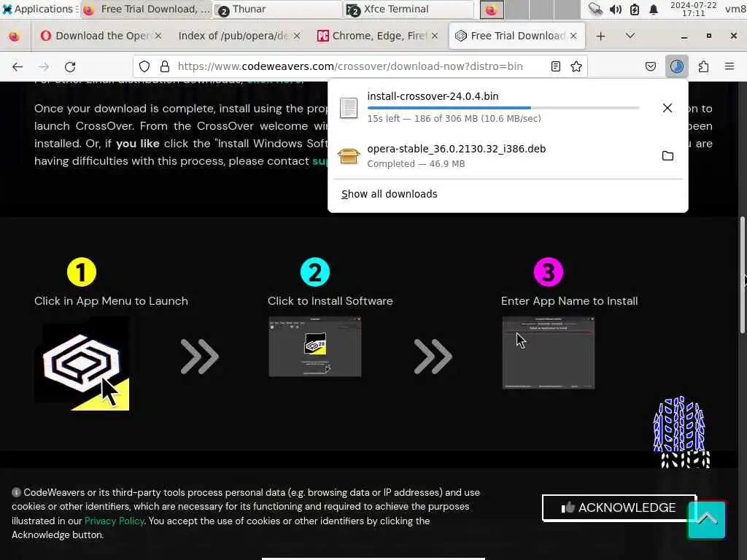Click the install-crossover file icon in downloads
The image size is (747, 560).
[349, 108]
